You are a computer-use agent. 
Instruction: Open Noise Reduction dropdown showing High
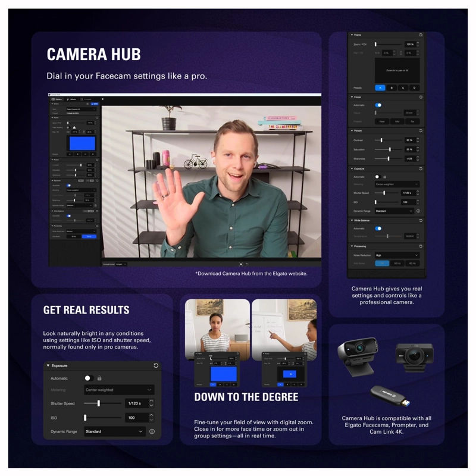pos(397,255)
